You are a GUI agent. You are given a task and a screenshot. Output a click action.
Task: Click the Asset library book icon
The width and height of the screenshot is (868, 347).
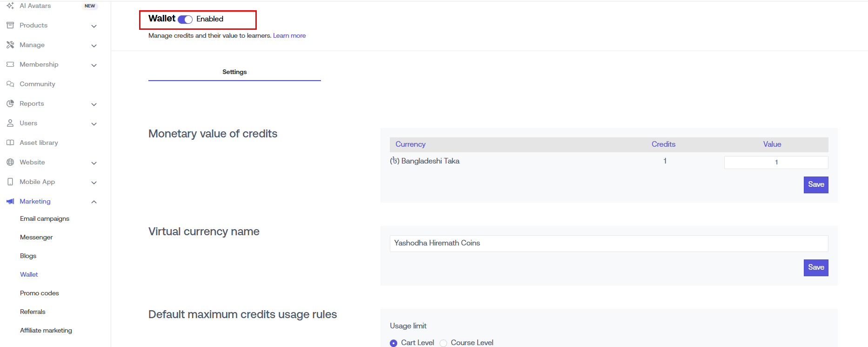click(x=10, y=143)
